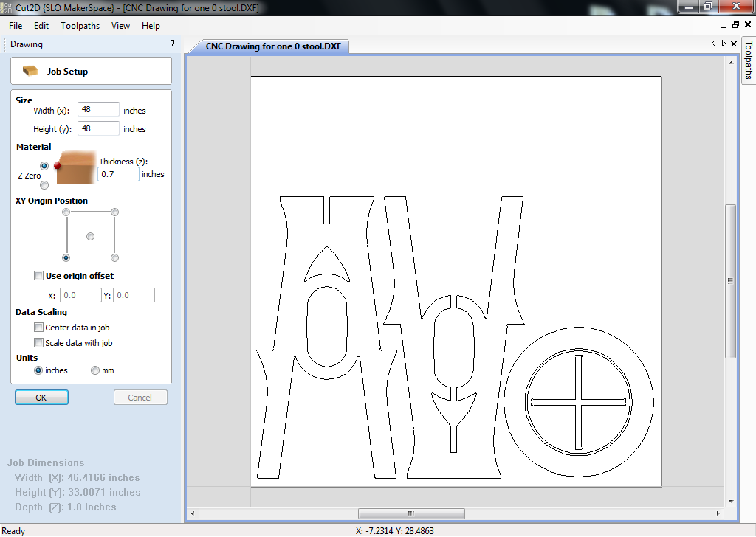
Task: Select the Z Zero bottom-of-material radio button
Action: (x=44, y=185)
